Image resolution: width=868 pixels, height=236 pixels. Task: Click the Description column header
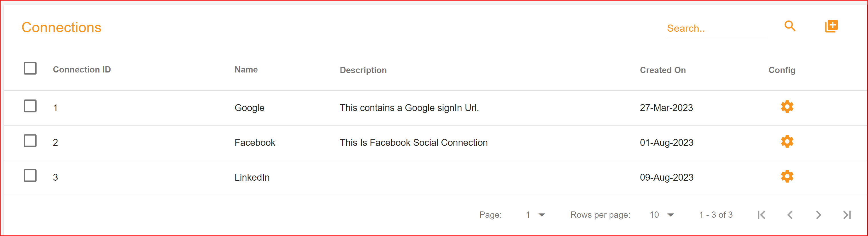[x=363, y=70]
